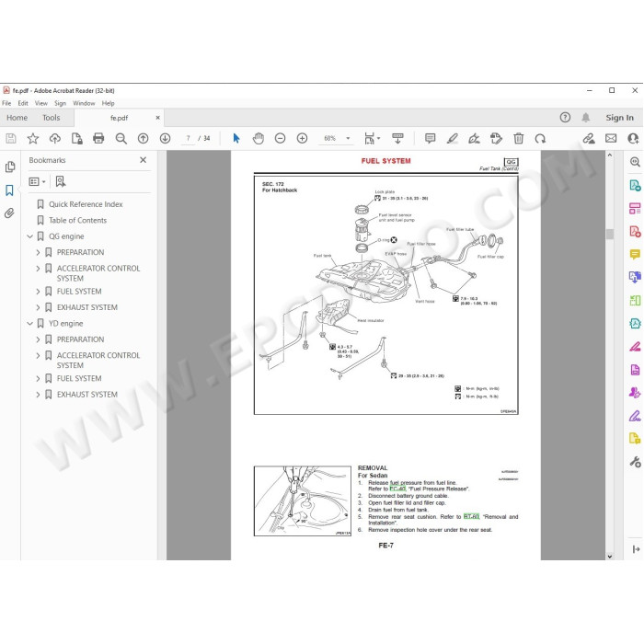The width and height of the screenshot is (644, 644).
Task: Open the Edit menu
Action: pyautogui.click(x=23, y=103)
